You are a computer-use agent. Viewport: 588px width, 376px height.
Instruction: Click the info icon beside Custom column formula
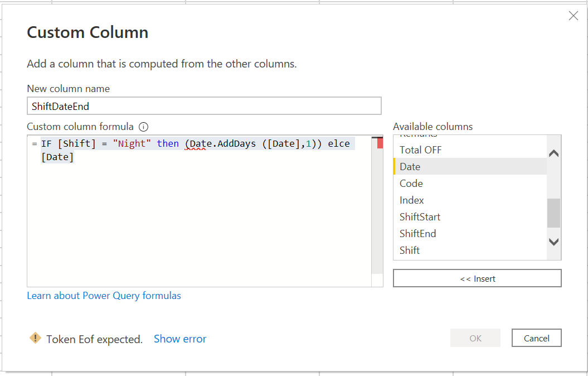(143, 127)
